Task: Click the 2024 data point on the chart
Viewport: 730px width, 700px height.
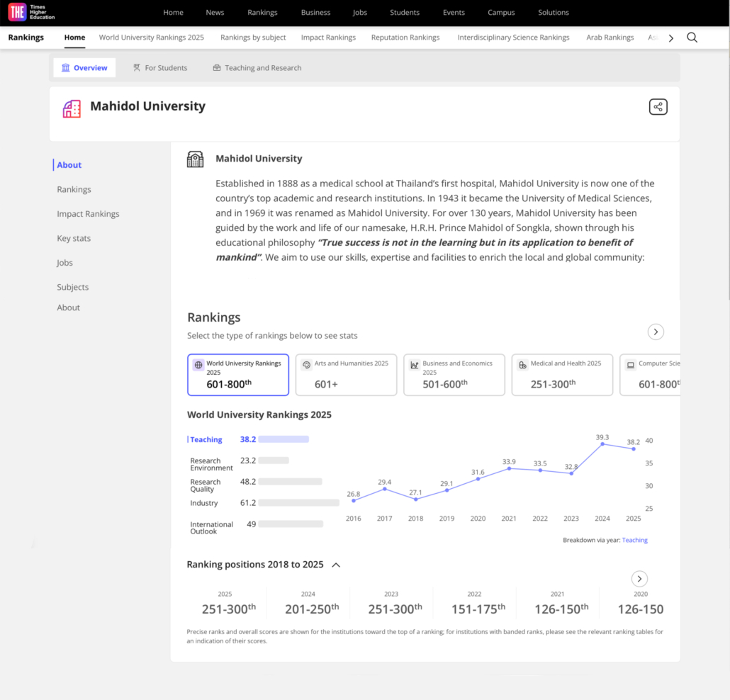Action: [602, 444]
